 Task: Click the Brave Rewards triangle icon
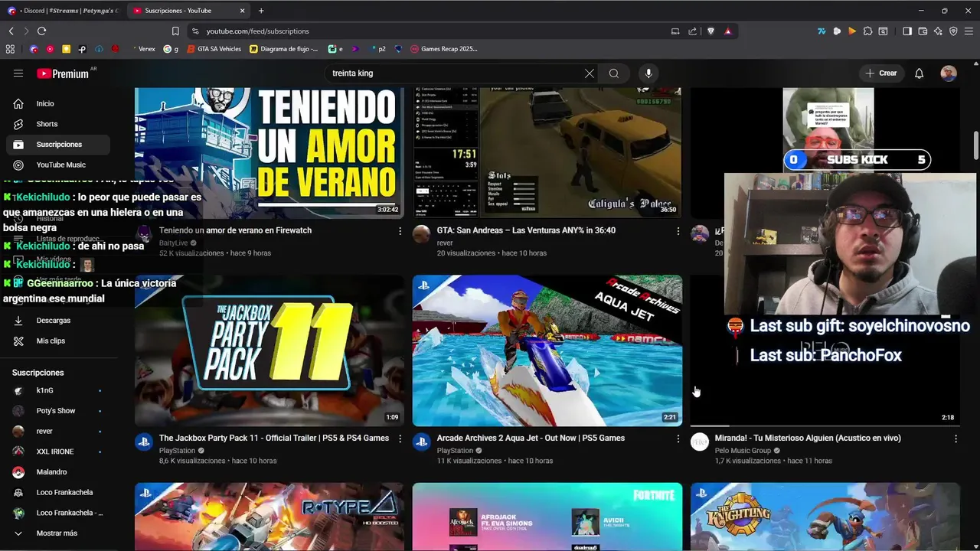pyautogui.click(x=727, y=31)
